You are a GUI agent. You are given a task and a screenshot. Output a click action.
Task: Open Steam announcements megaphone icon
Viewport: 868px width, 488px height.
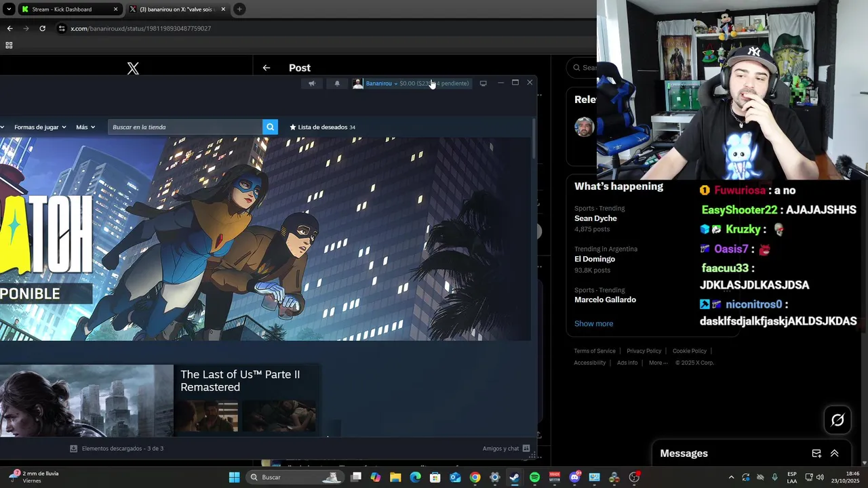click(312, 83)
